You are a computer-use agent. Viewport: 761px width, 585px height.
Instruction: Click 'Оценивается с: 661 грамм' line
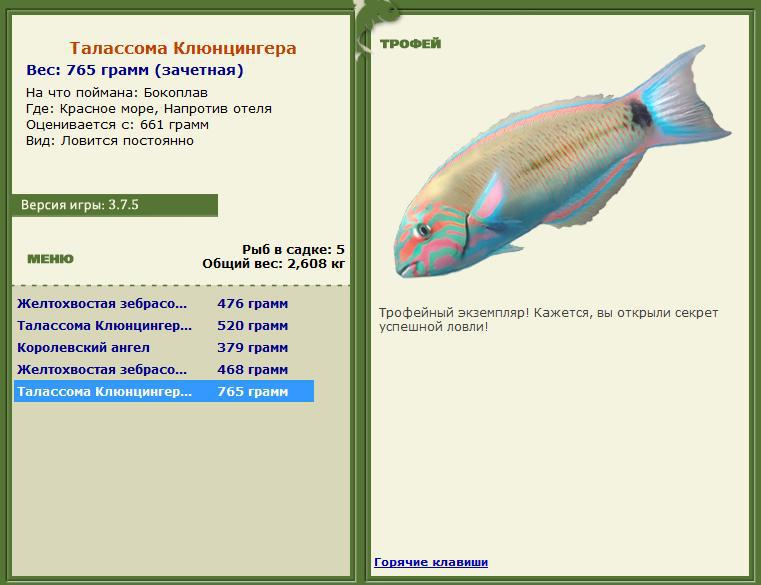[x=117, y=125]
